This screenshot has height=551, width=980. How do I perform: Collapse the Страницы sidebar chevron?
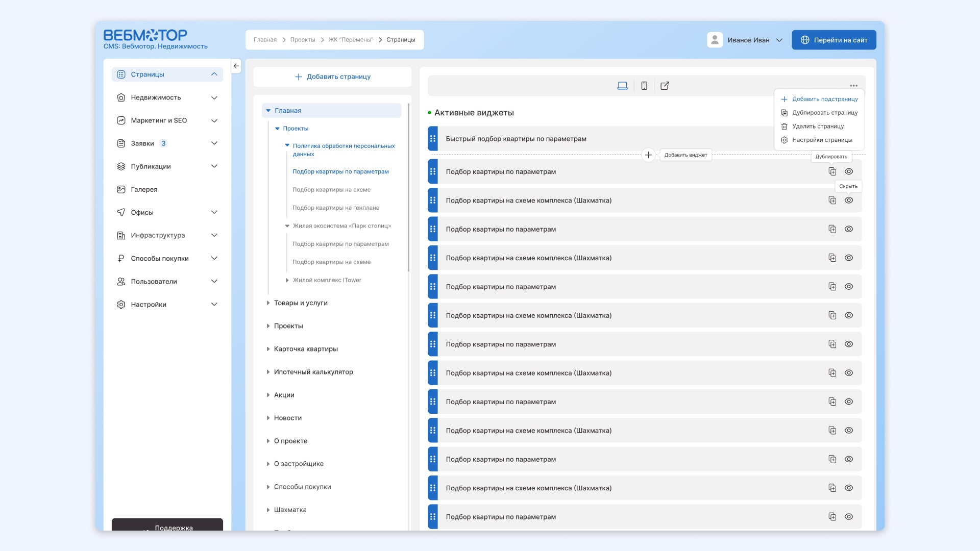(x=214, y=74)
